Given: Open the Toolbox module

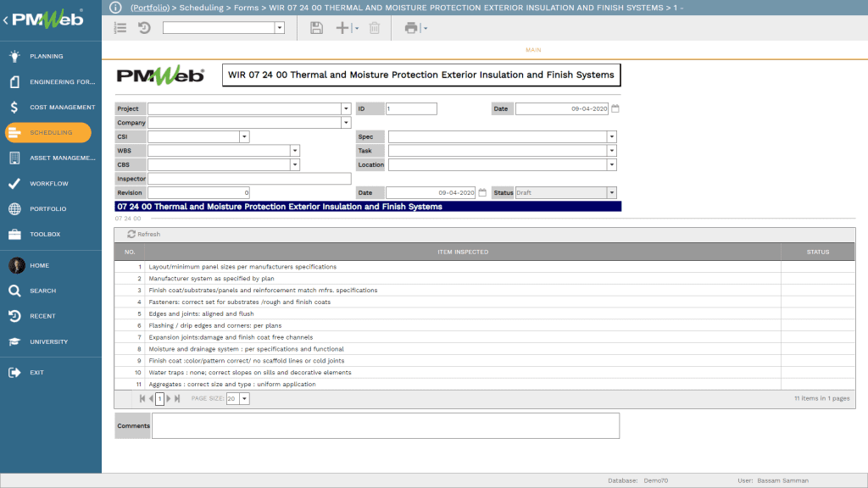Looking at the screenshot, I should pos(51,234).
